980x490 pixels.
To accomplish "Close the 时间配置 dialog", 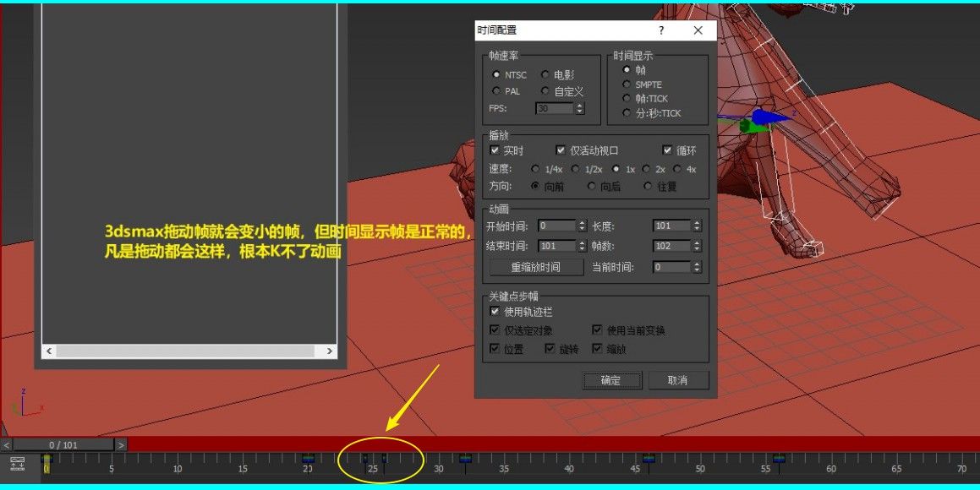I will [698, 30].
